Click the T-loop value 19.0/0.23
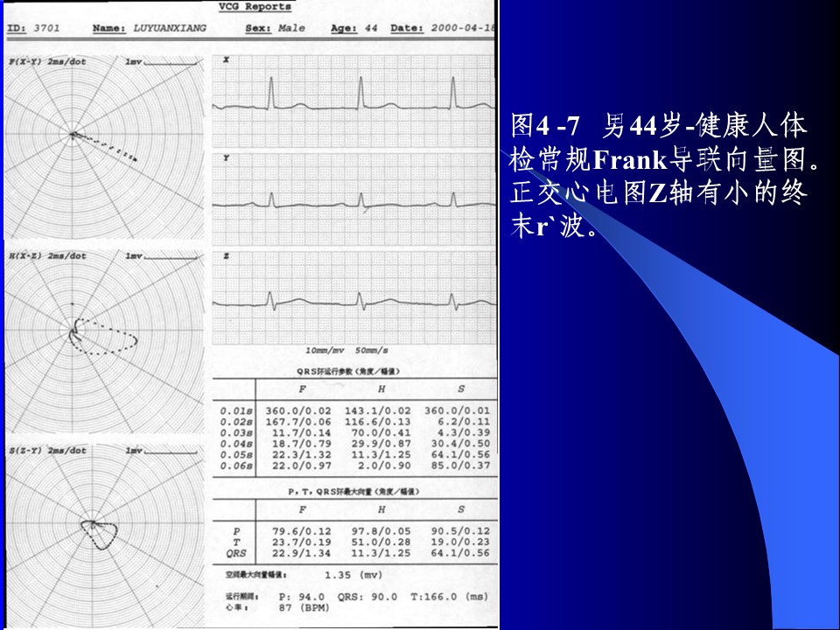This screenshot has height=630, width=840. point(460,542)
